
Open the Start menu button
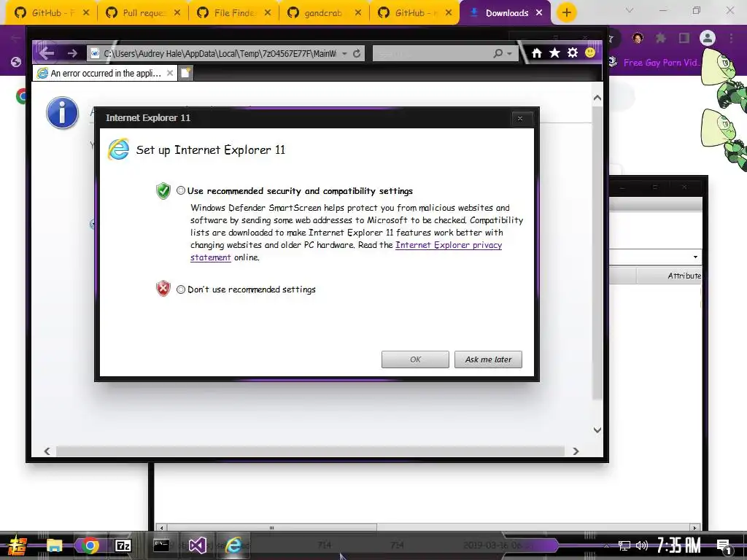point(18,546)
